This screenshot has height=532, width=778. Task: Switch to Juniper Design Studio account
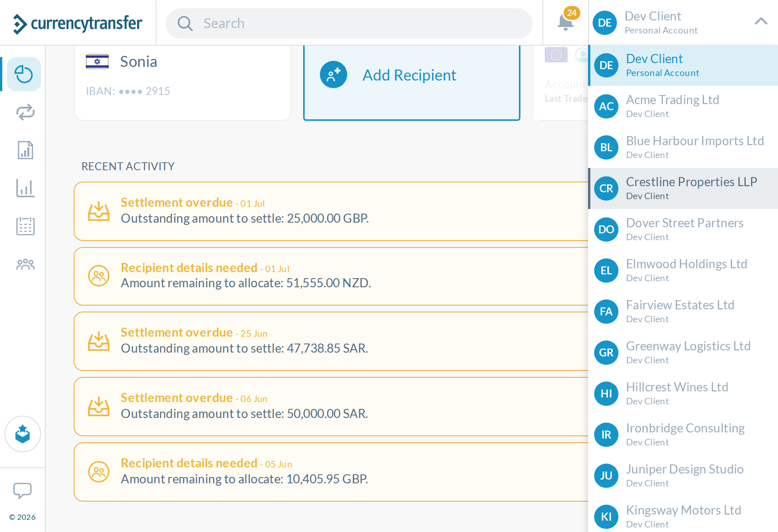pyautogui.click(x=683, y=476)
